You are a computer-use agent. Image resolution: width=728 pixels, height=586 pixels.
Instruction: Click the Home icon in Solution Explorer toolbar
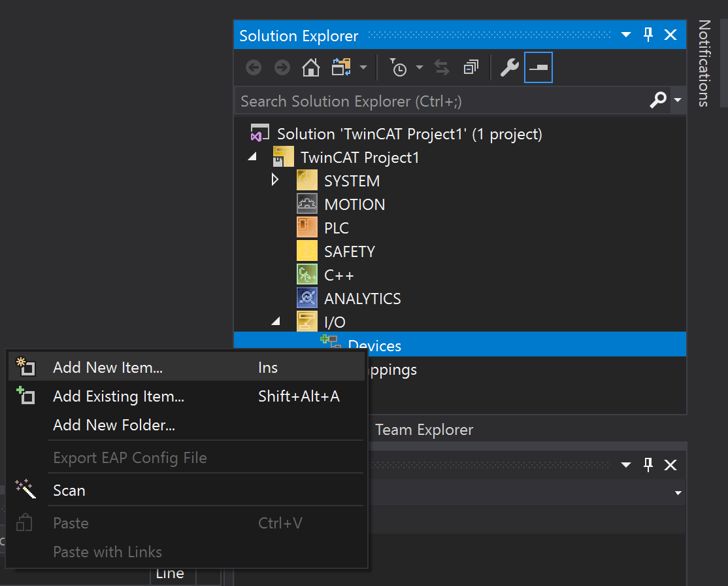310,67
